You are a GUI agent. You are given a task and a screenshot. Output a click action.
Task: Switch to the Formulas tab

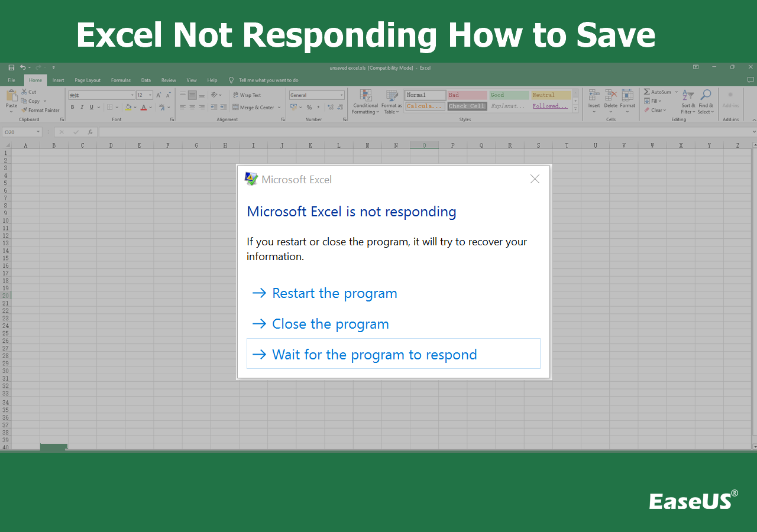pyautogui.click(x=121, y=80)
